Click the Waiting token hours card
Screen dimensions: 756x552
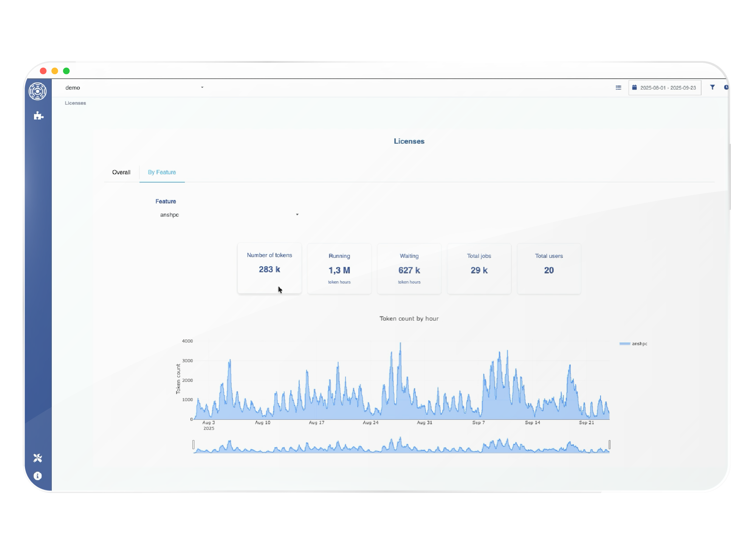pos(409,268)
